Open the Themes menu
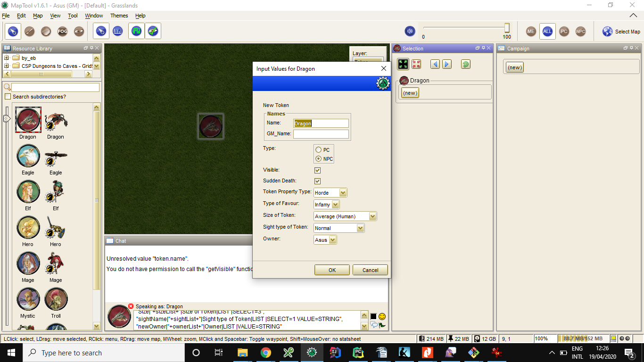Viewport: 644px width, 362px height. [x=119, y=16]
